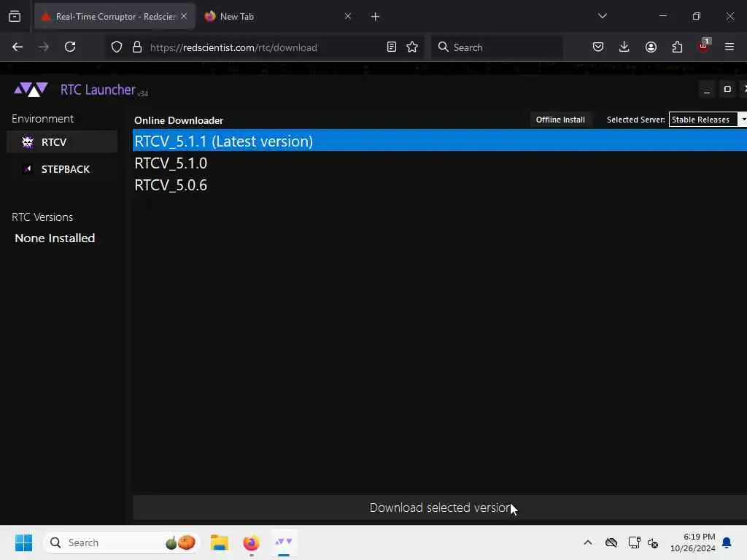Save page to Pocket
This screenshot has width=747, height=560.
pos(598,47)
